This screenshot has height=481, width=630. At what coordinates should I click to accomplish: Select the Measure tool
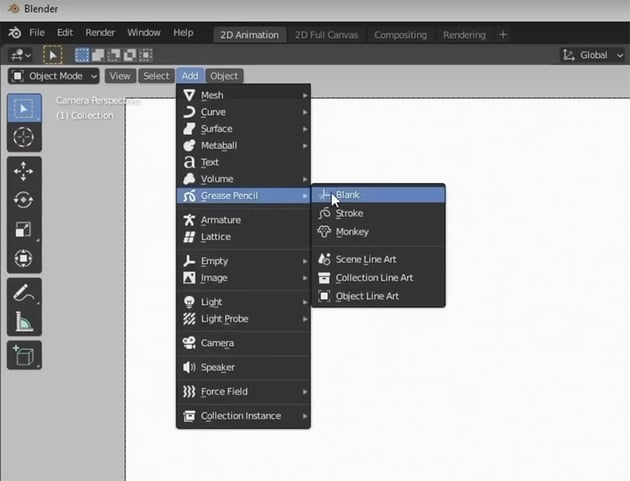click(x=24, y=321)
